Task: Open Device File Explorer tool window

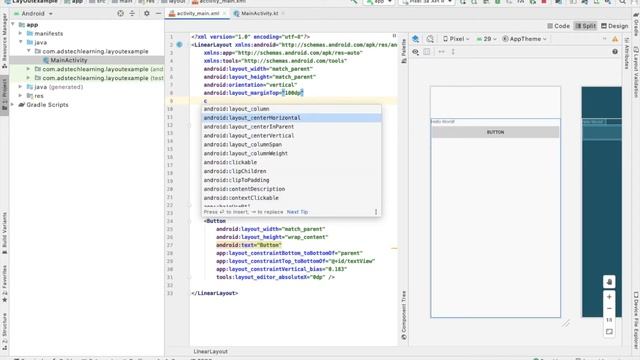Action: [x=636, y=320]
